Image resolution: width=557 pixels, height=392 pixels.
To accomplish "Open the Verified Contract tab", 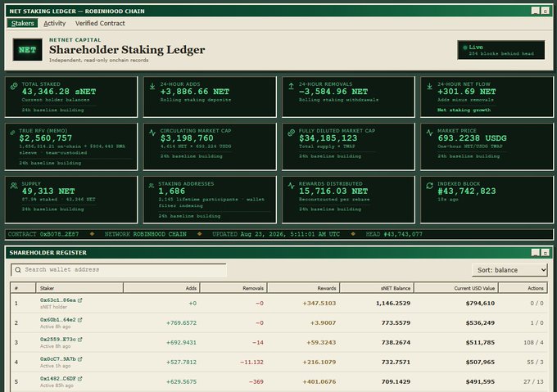I will coord(100,24).
